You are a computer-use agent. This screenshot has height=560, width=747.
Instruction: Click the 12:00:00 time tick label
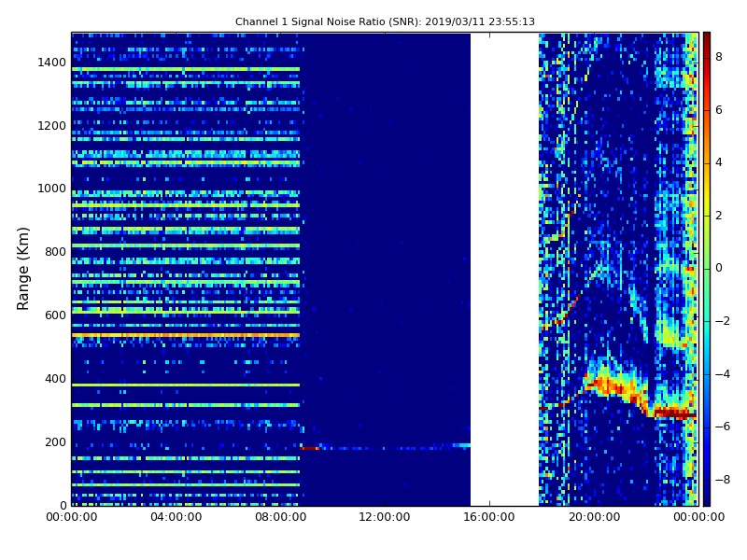385,517
